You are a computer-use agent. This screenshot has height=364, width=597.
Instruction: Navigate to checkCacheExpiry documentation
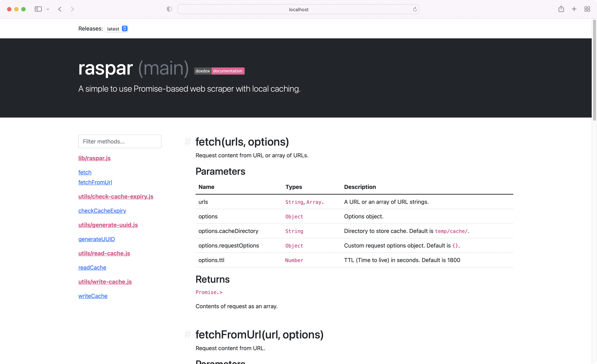click(102, 211)
